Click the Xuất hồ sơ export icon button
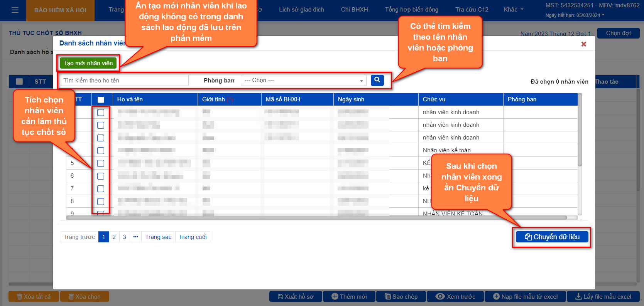 296,296
